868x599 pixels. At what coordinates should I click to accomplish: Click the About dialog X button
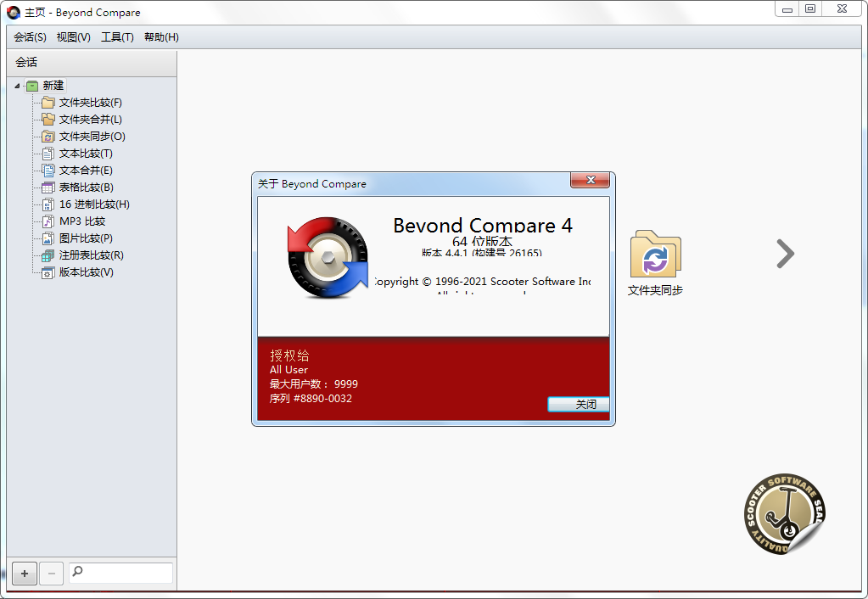pos(590,180)
